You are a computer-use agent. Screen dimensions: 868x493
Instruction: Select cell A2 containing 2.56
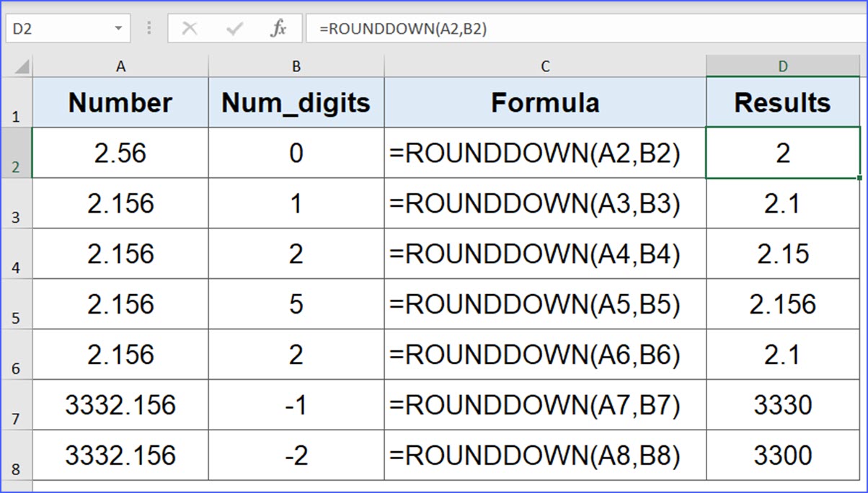[120, 153]
